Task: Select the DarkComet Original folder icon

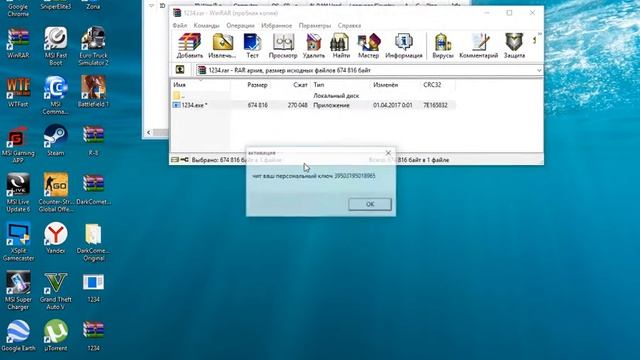Action: coord(93,242)
